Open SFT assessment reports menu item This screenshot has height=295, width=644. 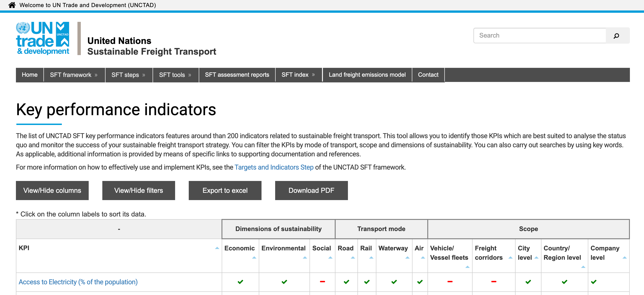pos(237,75)
